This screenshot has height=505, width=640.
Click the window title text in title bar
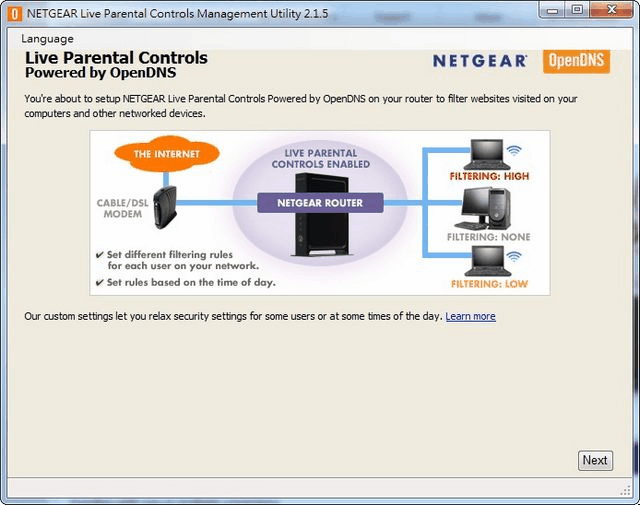(178, 13)
